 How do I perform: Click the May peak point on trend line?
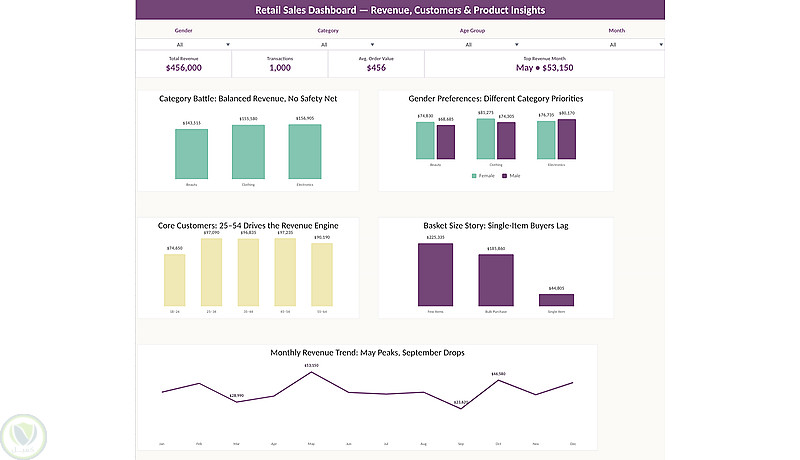pyautogui.click(x=312, y=372)
